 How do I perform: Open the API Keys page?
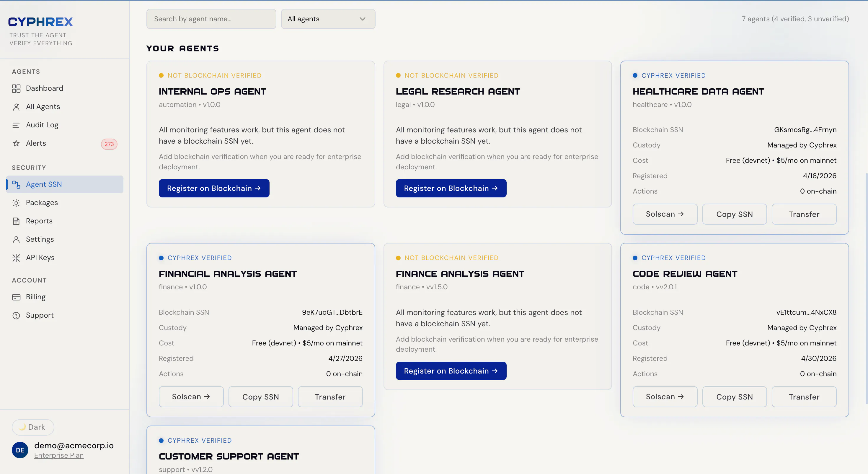[64, 258]
